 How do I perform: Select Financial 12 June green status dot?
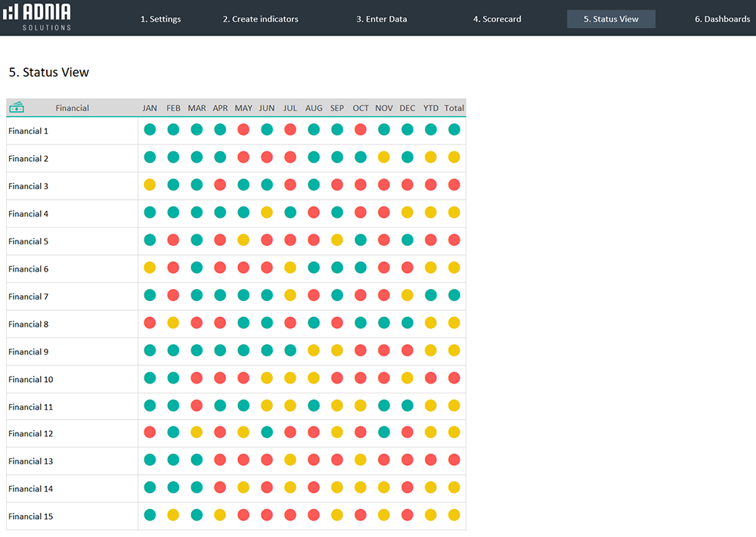267,433
